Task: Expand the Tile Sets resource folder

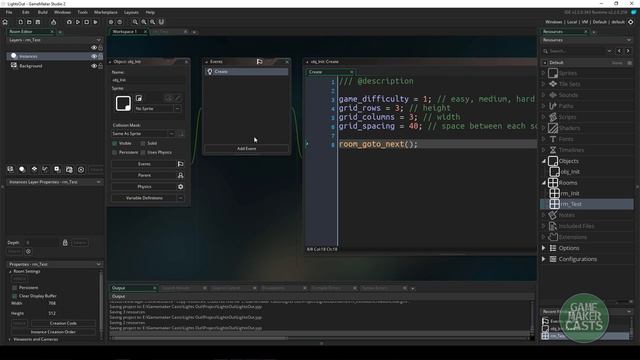Action: [x=544, y=84]
